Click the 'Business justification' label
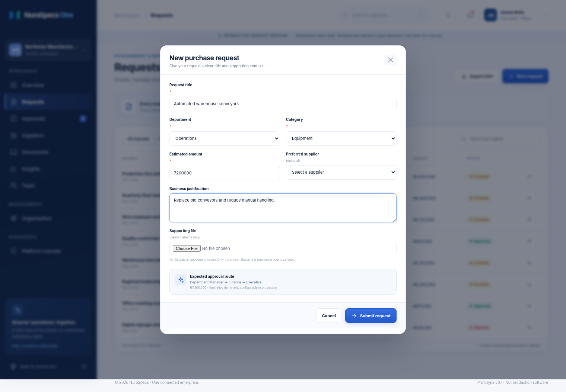This screenshot has width=566, height=392. click(189, 189)
